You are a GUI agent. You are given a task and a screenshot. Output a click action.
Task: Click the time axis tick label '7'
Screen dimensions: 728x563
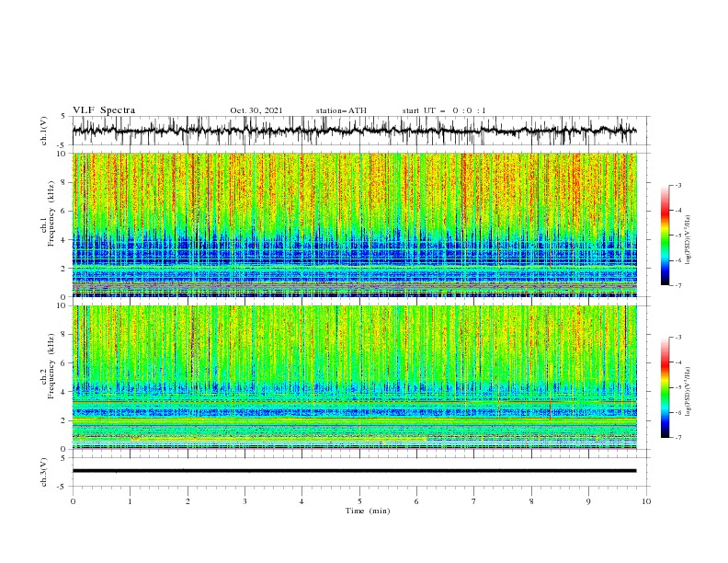[474, 501]
